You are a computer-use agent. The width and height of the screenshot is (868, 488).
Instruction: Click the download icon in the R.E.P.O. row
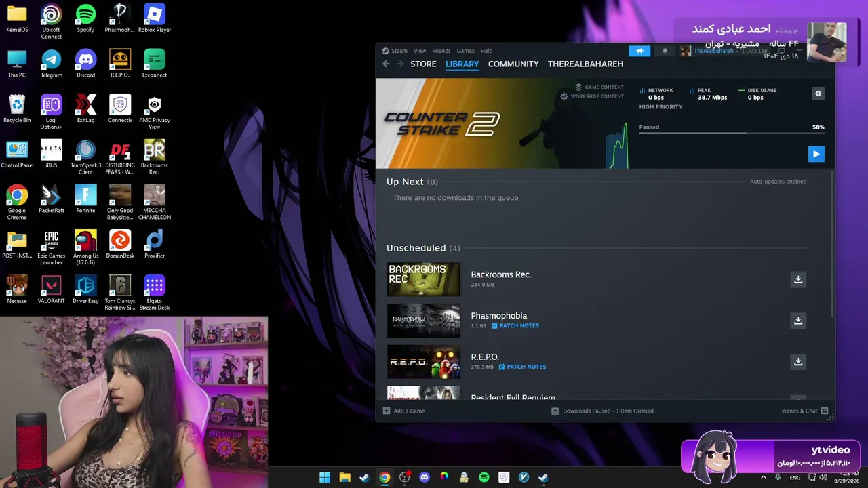point(798,362)
